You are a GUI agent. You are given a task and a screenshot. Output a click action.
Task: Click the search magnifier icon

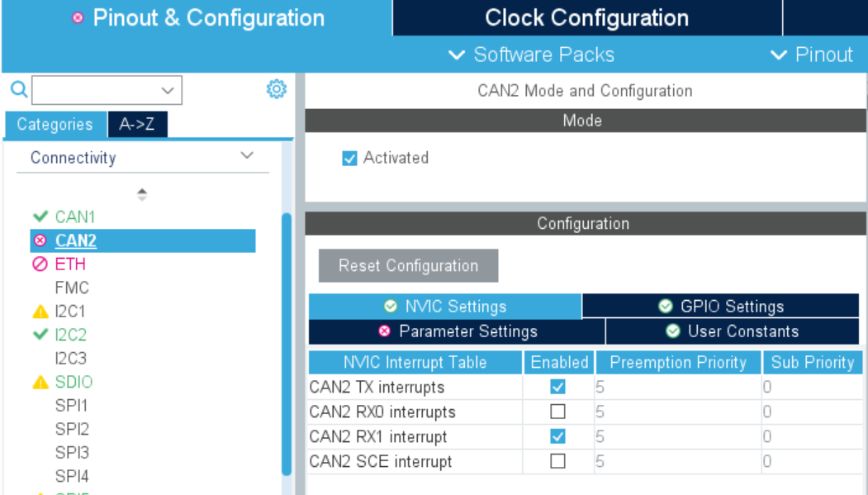(17, 88)
